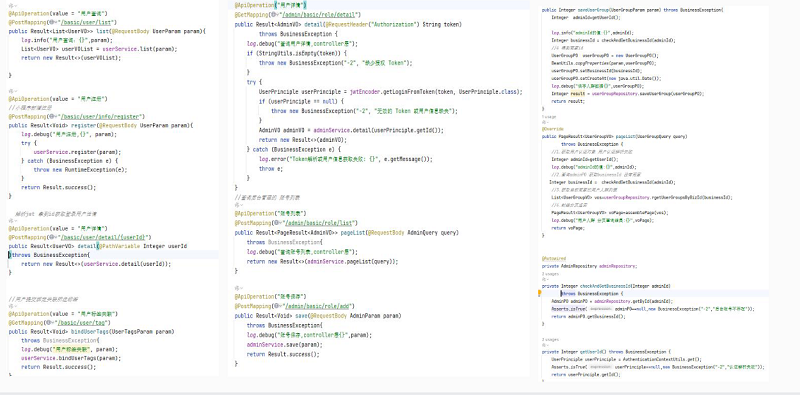
Task: Click 'return voPage;' statement
Action: pyautogui.click(x=568, y=228)
